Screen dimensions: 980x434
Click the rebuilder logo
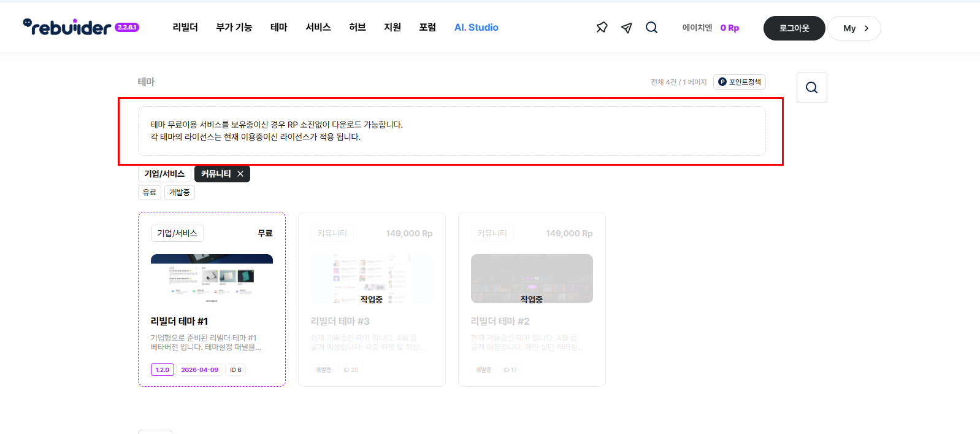pos(67,28)
